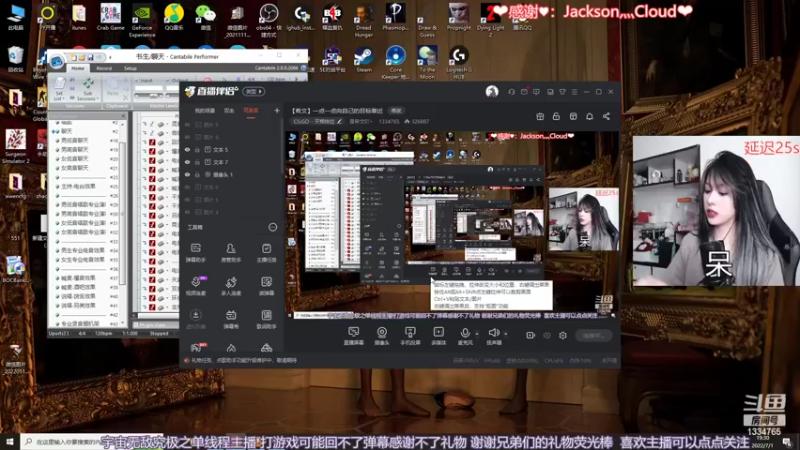
Task: Open the Steam desktop shortcut
Action: [364, 59]
